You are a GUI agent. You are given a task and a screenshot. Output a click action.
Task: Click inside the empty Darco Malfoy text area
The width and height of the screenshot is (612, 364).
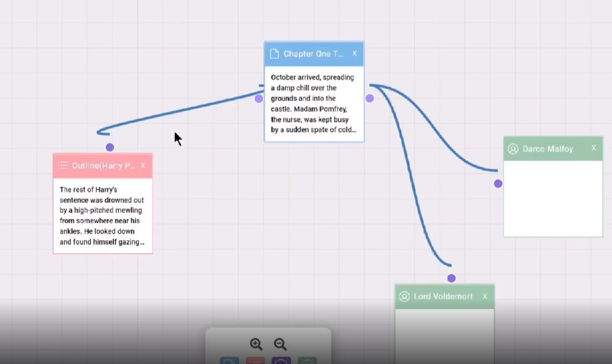click(x=552, y=198)
